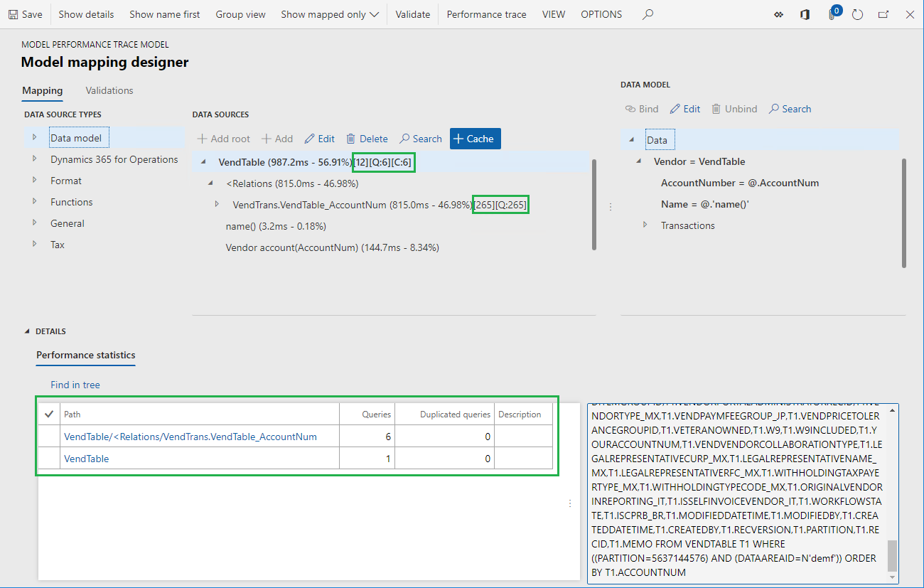Select AccountNumber = @.AccountNum in data model
The width and height of the screenshot is (924, 588).
click(x=740, y=183)
